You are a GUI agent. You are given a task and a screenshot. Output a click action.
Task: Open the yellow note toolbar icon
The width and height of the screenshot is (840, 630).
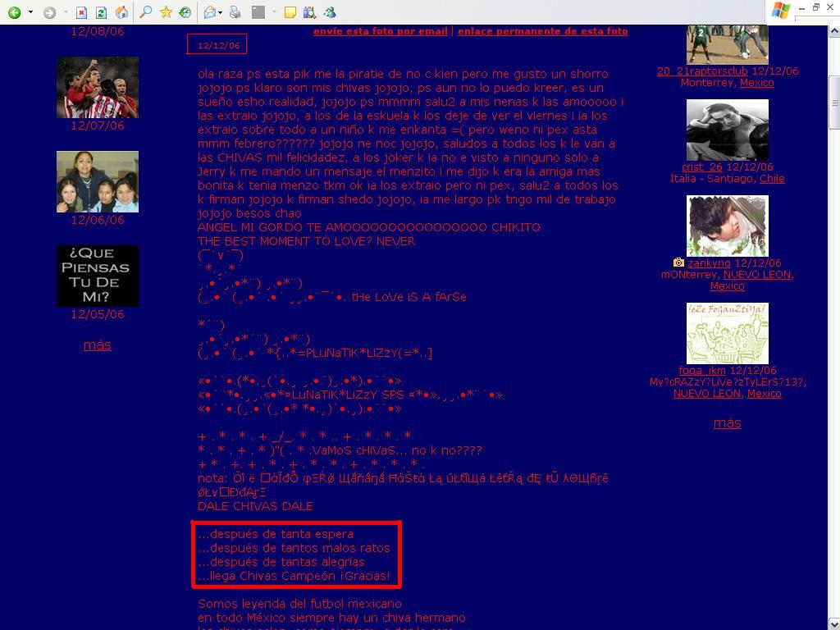pyautogui.click(x=290, y=12)
